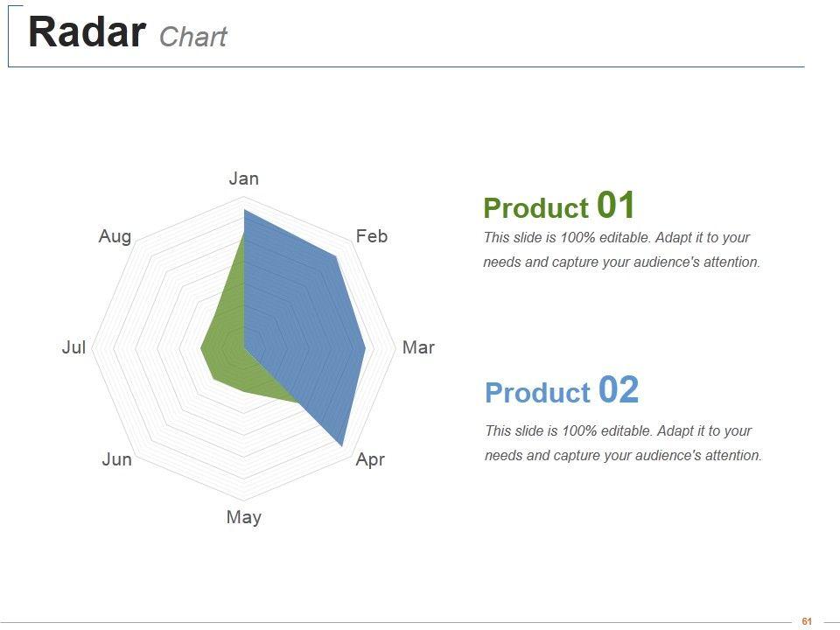Pick the Apr axis label
Viewport: 840px width, 630px height.
click(370, 459)
